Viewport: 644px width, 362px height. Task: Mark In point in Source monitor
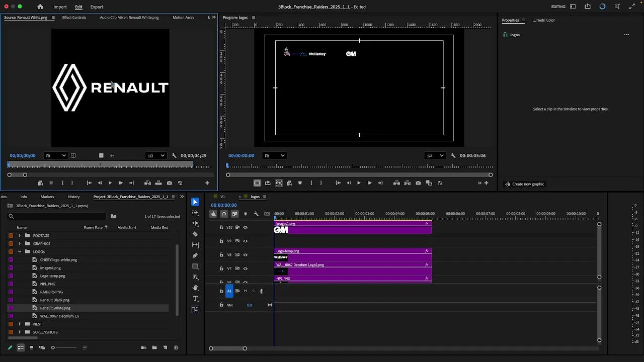click(62, 183)
